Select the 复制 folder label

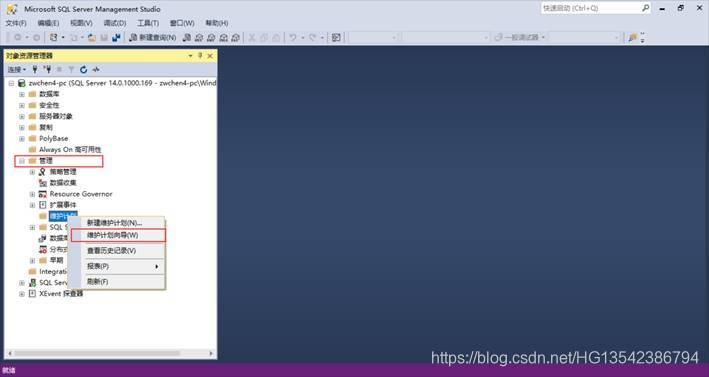point(46,127)
